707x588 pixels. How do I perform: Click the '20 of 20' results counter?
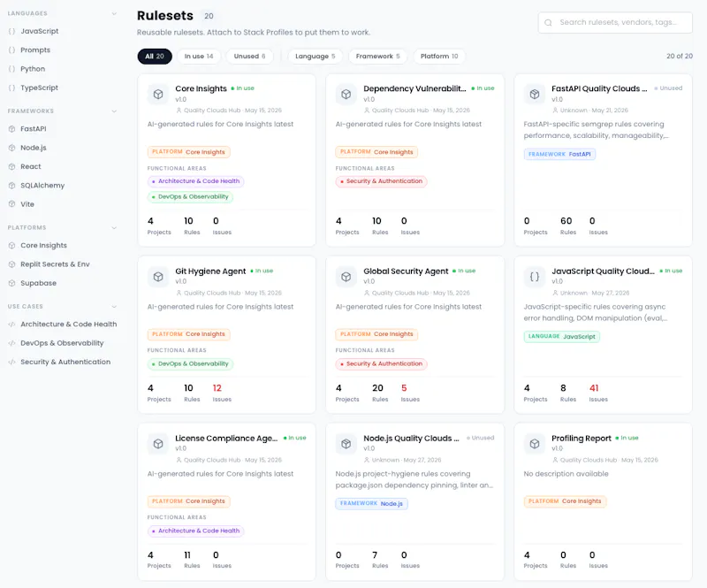pos(680,57)
